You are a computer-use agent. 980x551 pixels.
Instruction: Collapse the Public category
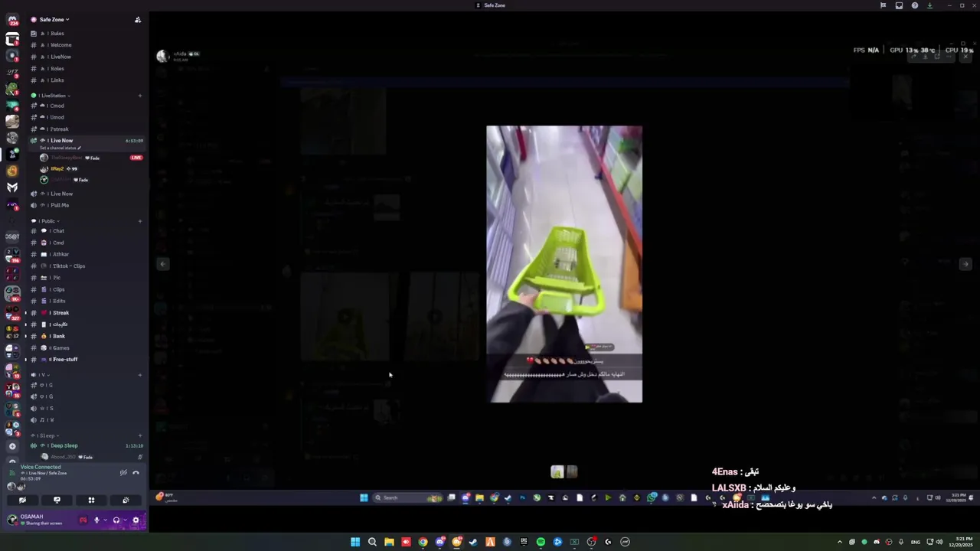(48, 221)
